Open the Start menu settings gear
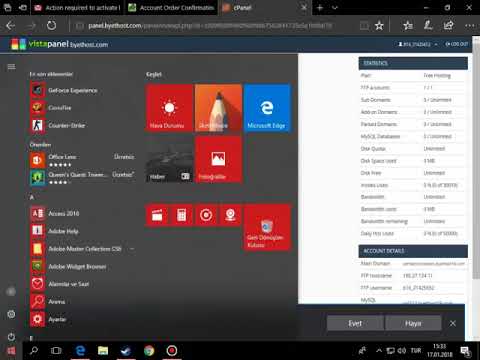Viewport: 480px width, 360px height. (11, 314)
